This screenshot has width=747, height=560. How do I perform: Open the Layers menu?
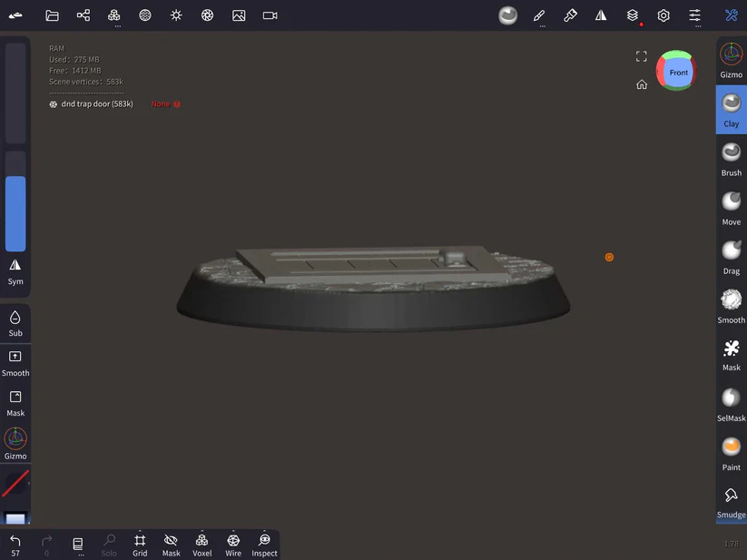coord(633,15)
